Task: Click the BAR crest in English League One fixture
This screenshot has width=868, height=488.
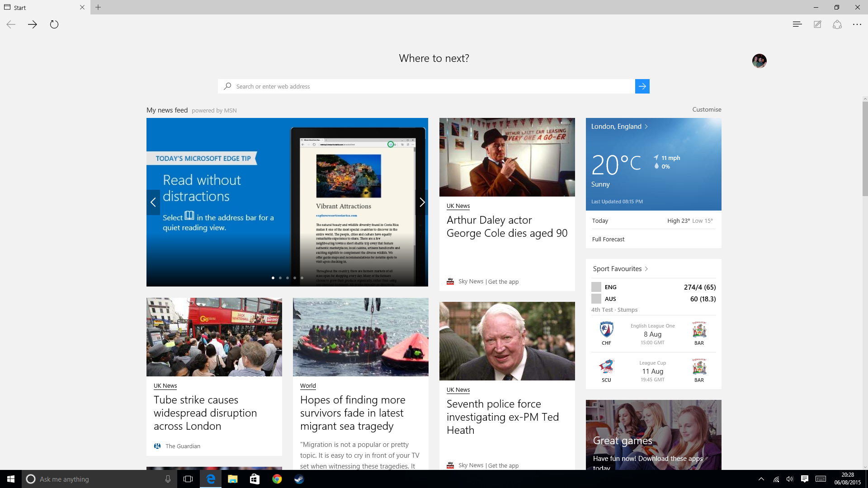Action: pos(699,330)
